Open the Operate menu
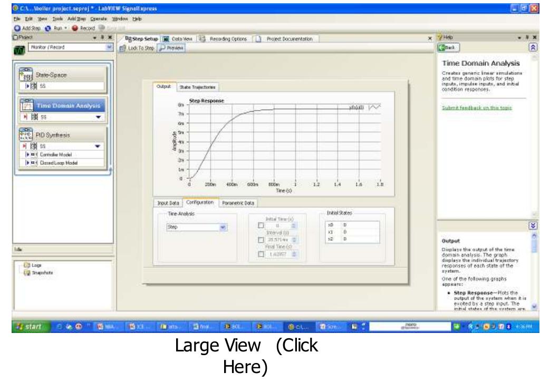 (99, 19)
